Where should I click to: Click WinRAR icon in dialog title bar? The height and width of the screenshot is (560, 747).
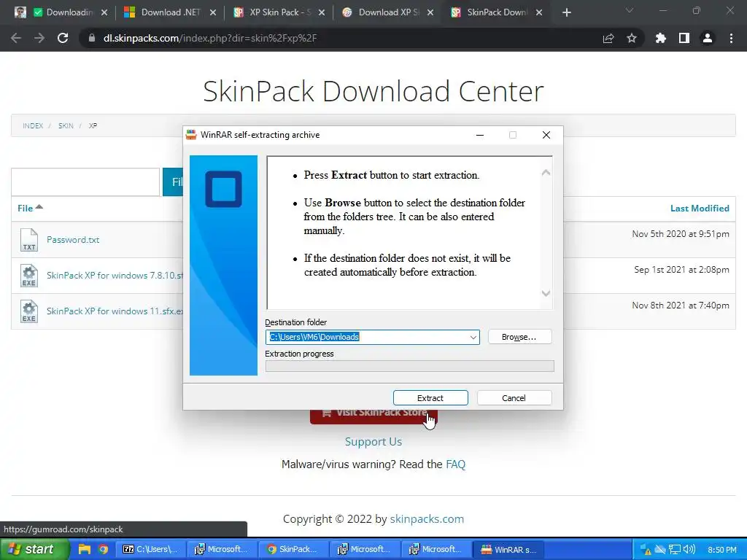[191, 135]
